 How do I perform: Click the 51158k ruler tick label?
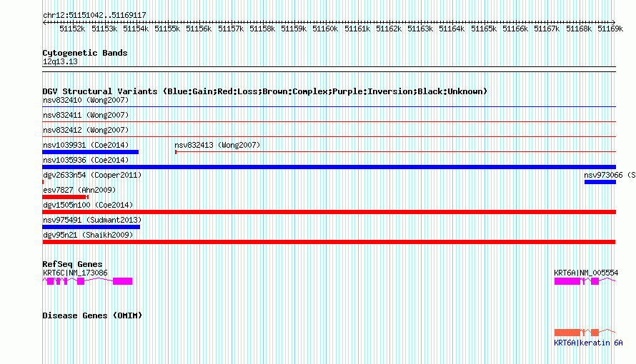[x=262, y=29]
